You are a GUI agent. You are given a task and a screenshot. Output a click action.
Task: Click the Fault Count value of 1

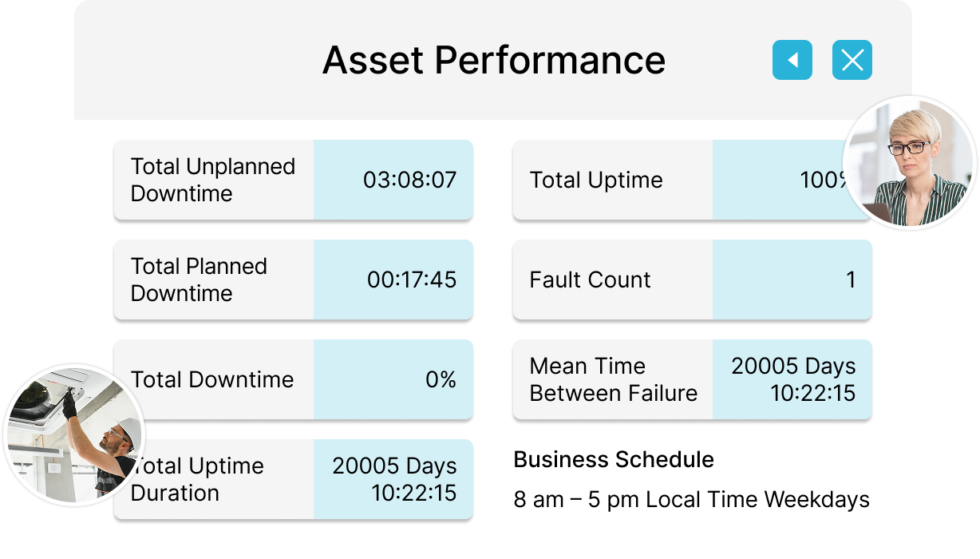(x=851, y=279)
